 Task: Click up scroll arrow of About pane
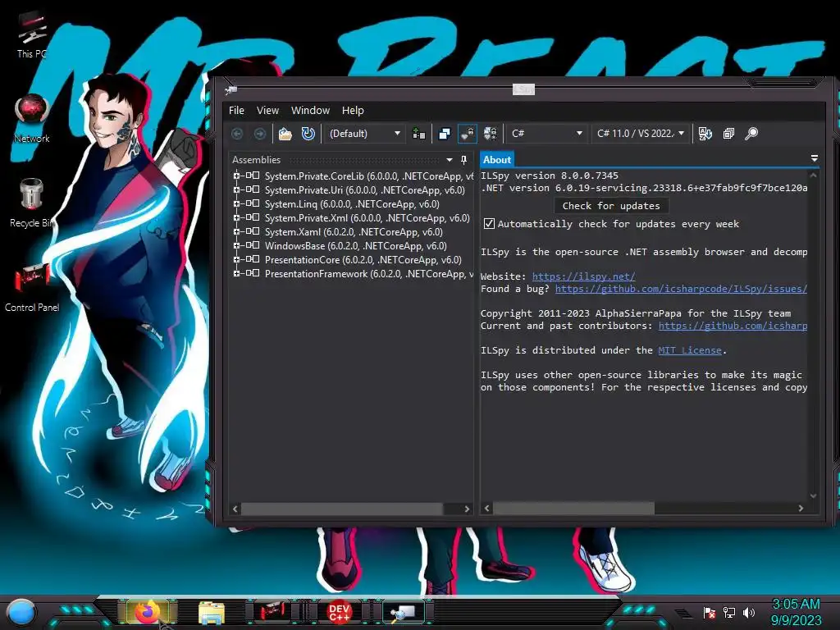tap(813, 176)
